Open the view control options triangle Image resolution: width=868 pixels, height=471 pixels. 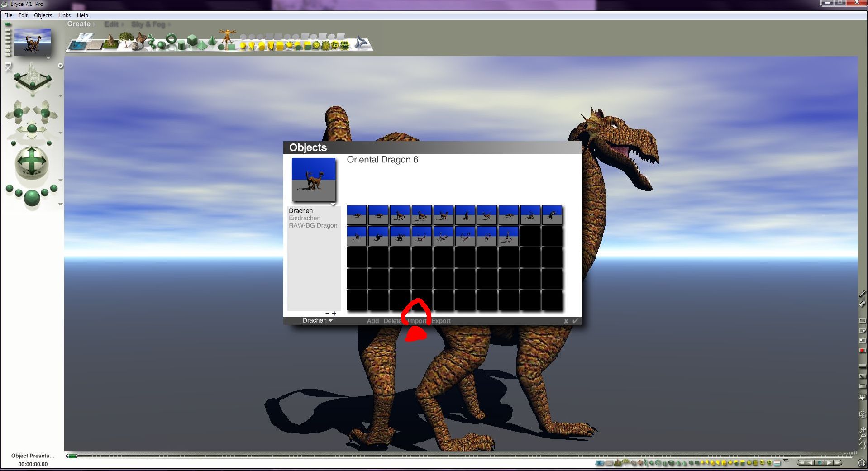61,96
